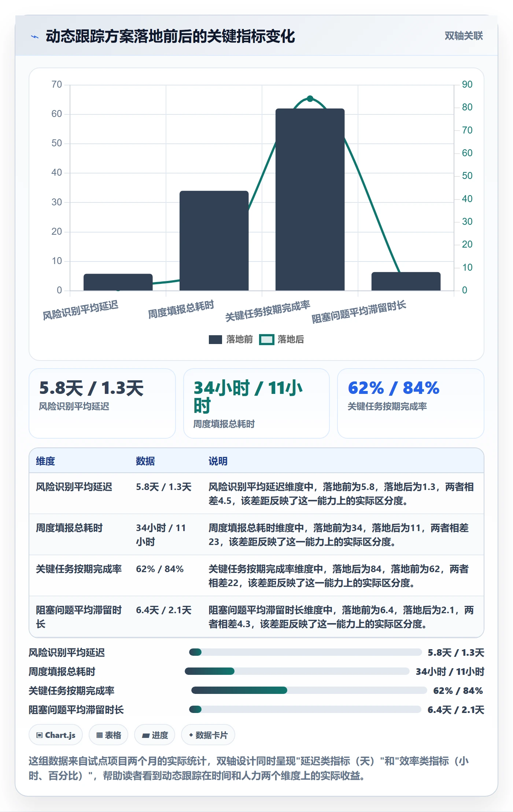Open the 34小时 / 11小时 data card
Viewport: 513px width, 812px height.
(x=256, y=403)
